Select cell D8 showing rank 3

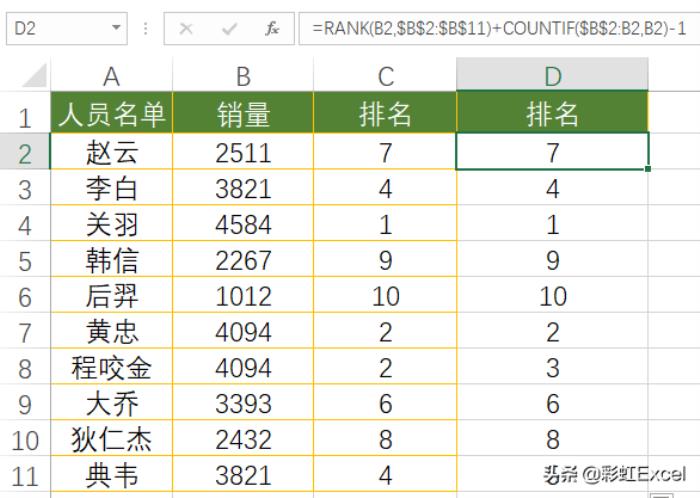pos(552,368)
